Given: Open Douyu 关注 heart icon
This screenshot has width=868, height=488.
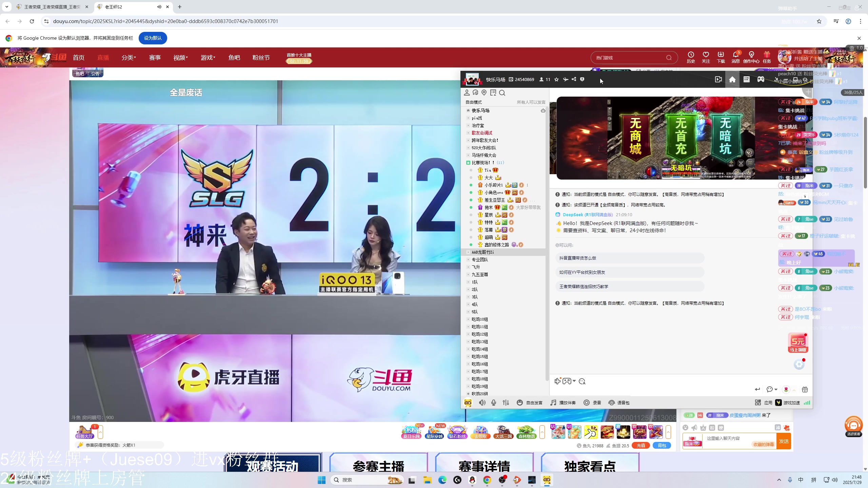Looking at the screenshot, I should click(x=706, y=57).
